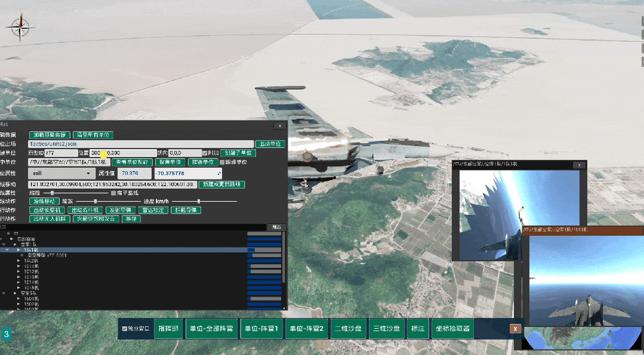This screenshot has width=644, height=355.
Task: Click the 出动战斗机 button
Action: [x=85, y=209]
